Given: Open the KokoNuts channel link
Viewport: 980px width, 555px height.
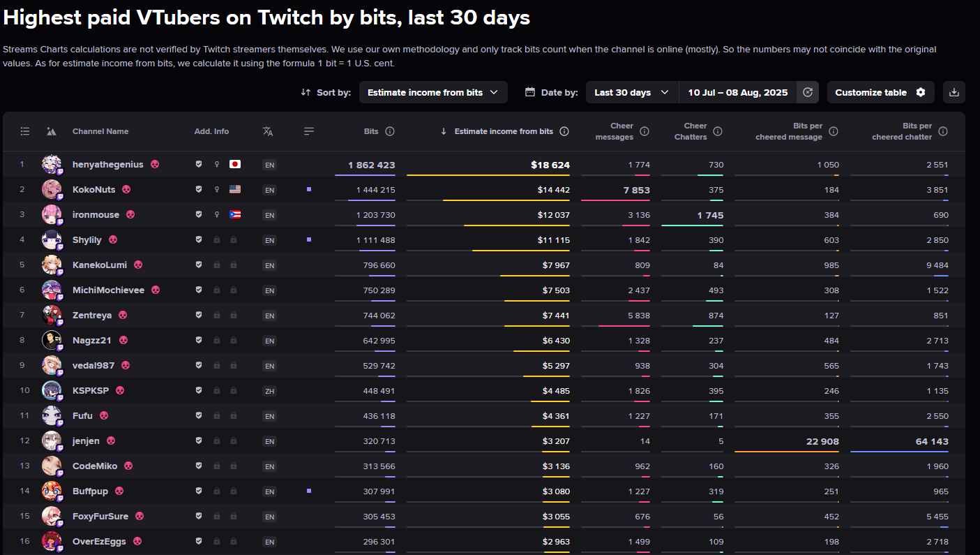Looking at the screenshot, I should 93,190.
